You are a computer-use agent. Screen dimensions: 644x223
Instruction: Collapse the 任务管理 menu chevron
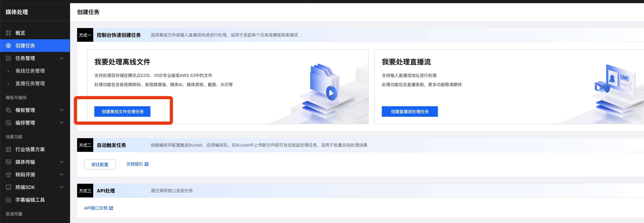click(x=62, y=58)
